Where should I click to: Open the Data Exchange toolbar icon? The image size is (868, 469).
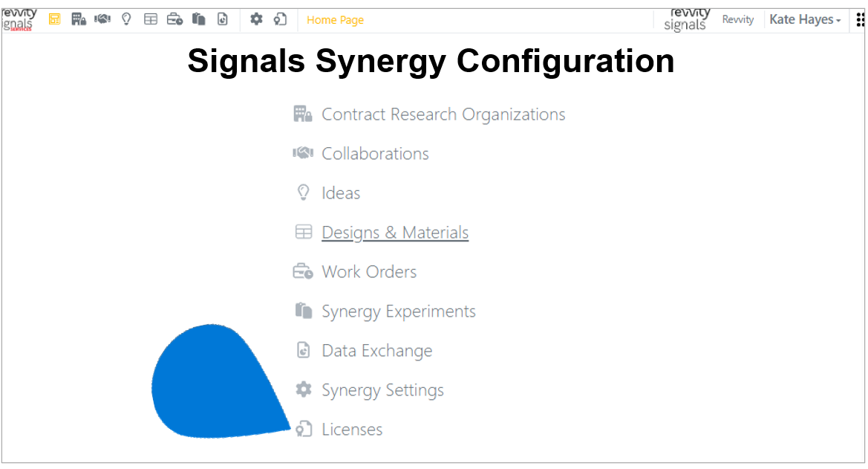[223, 19]
